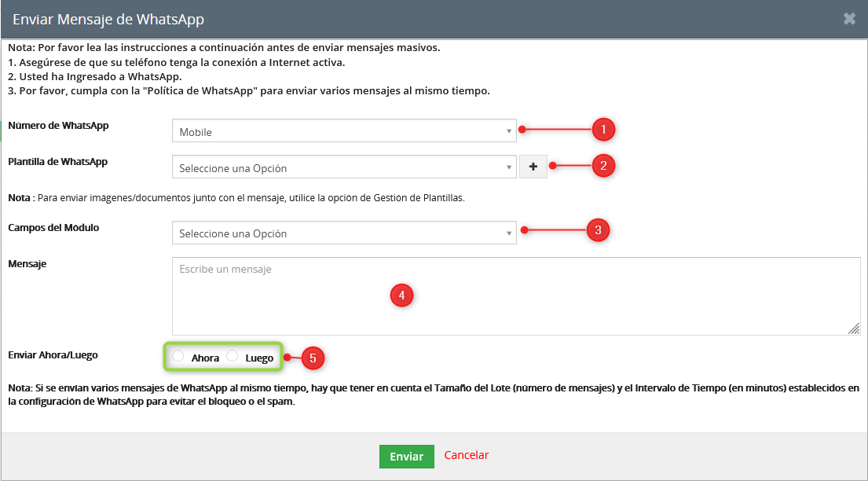
Task: Click the note about Tamaño del Lote
Action: 434,395
